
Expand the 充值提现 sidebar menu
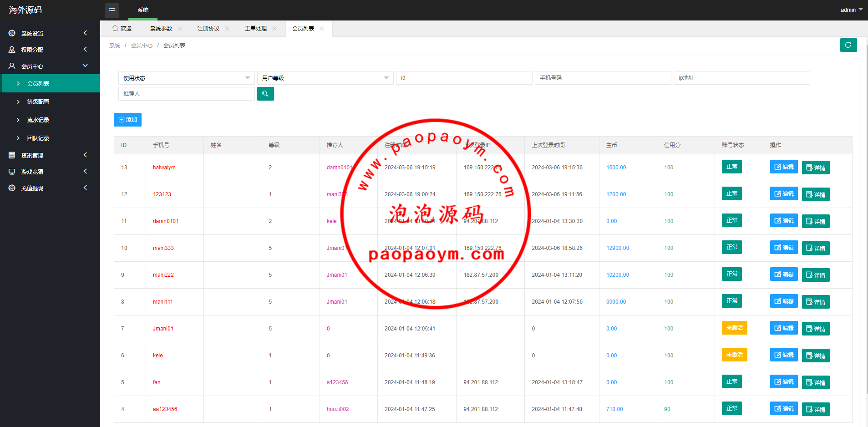coord(85,188)
